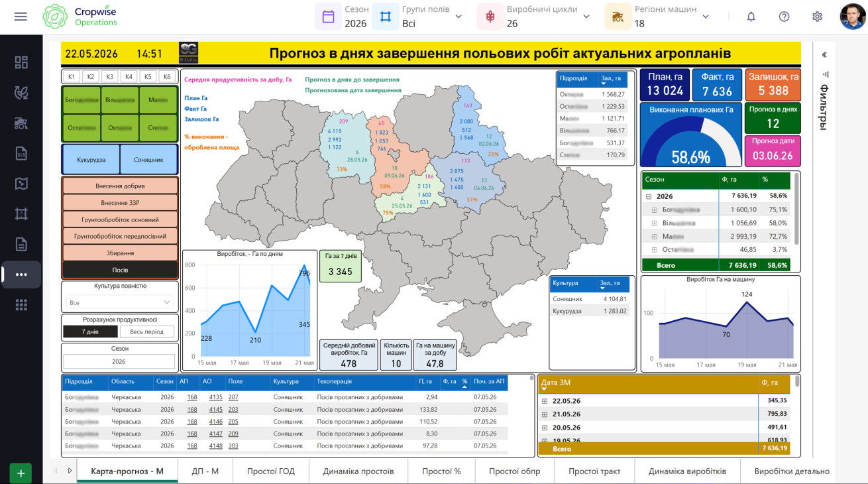
Task: Select Збирання operation slicer
Action: coord(120,253)
